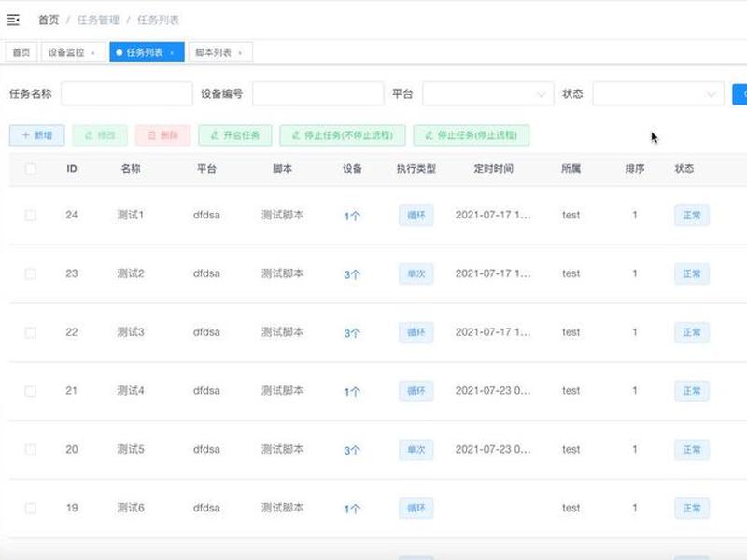The image size is (747, 560).
Task: Check the row for task ID 19
Action: (31, 508)
